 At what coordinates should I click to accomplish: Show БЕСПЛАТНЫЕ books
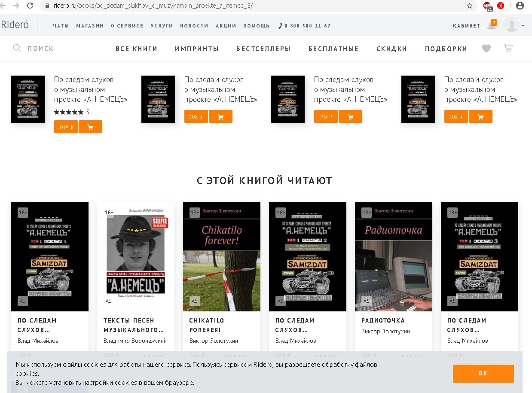point(333,49)
